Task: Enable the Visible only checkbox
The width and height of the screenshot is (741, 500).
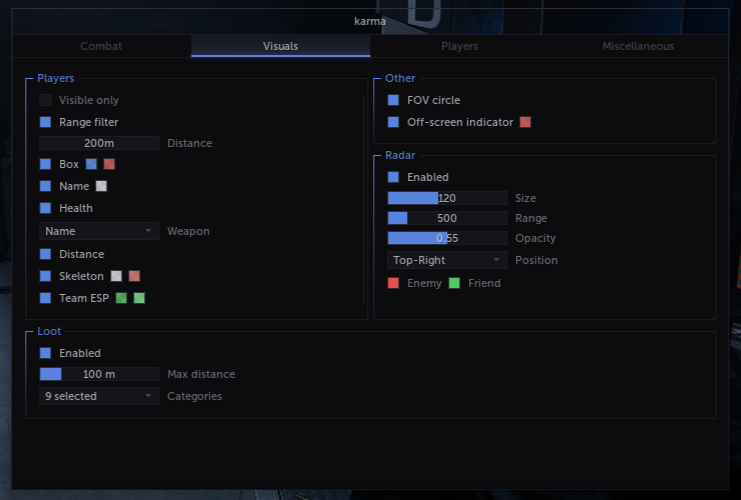Action: click(45, 100)
